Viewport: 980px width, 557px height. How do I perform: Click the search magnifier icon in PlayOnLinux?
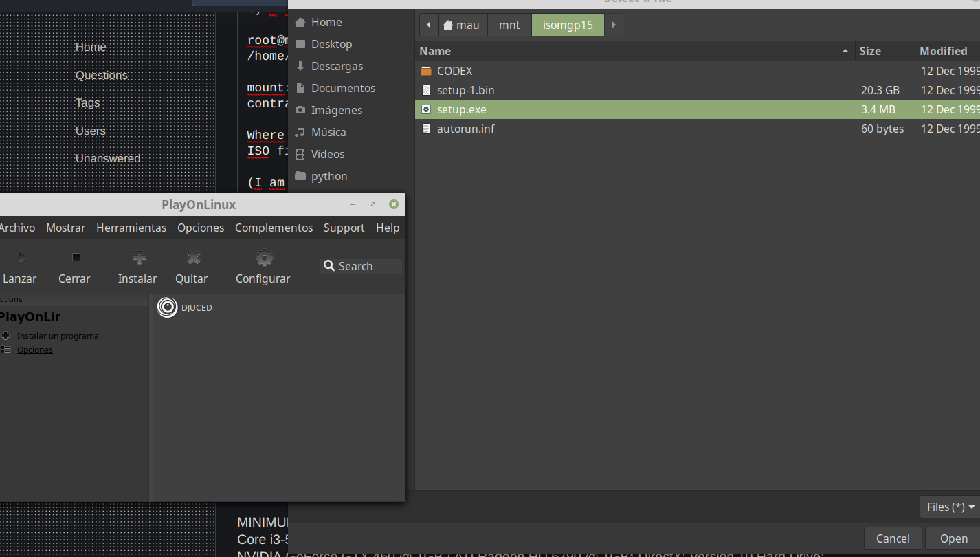click(329, 266)
